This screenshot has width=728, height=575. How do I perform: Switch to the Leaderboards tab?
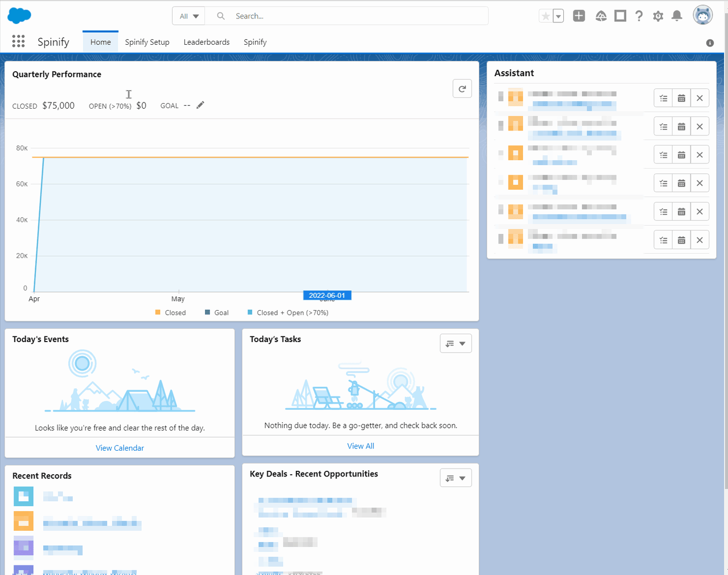point(207,42)
